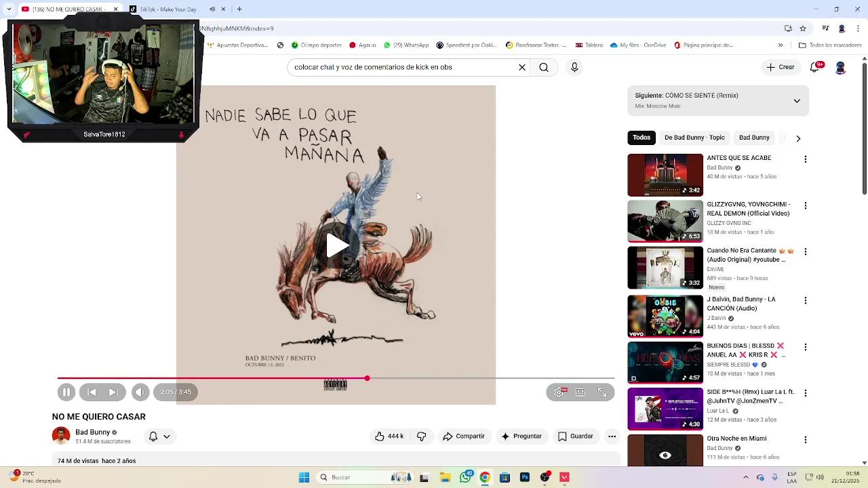Open Chrome three-dot menu
868x488 pixels.
[x=857, y=28]
